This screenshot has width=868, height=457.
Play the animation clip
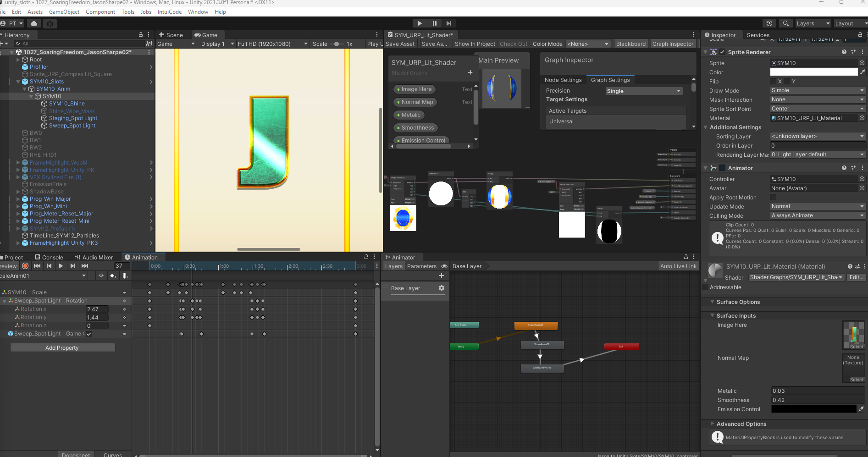[x=61, y=266]
